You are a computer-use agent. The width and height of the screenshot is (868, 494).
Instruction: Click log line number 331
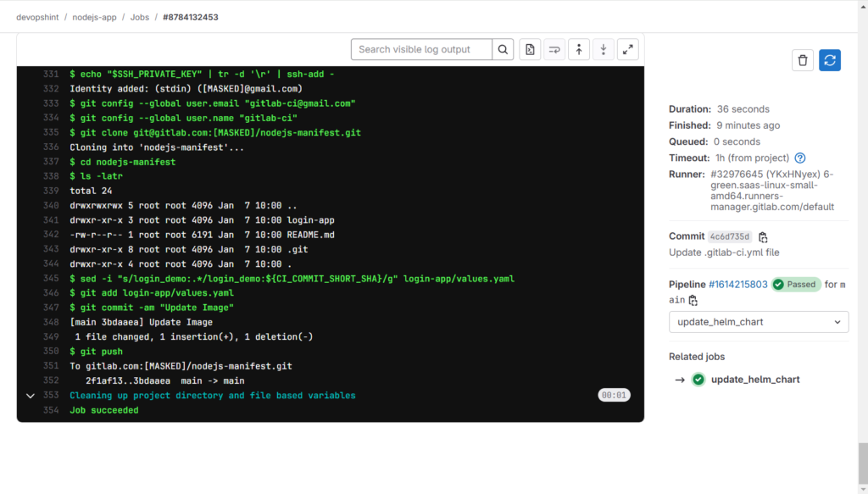click(51, 74)
